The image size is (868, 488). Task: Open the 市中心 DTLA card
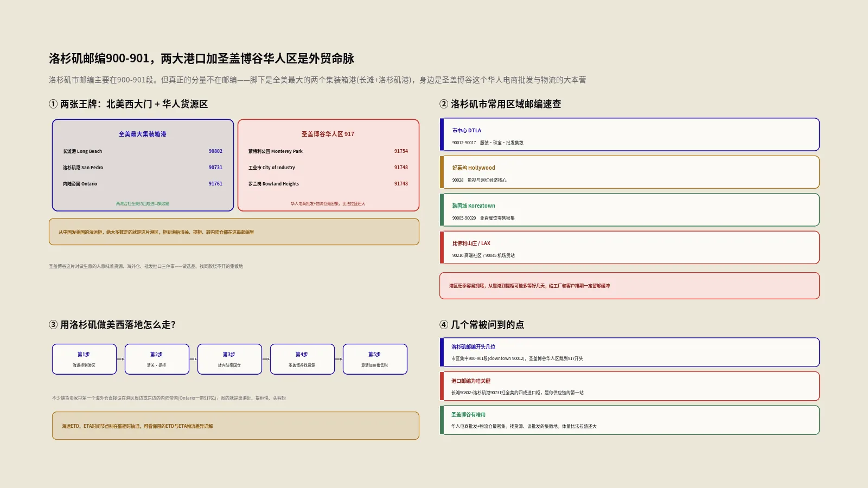coord(629,134)
